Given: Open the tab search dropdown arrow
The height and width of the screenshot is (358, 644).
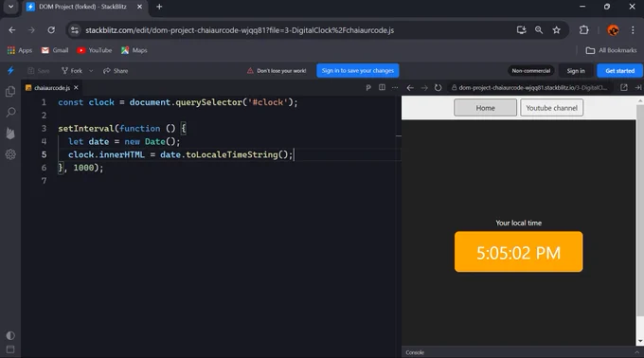Looking at the screenshot, I should pyautogui.click(x=10, y=7).
